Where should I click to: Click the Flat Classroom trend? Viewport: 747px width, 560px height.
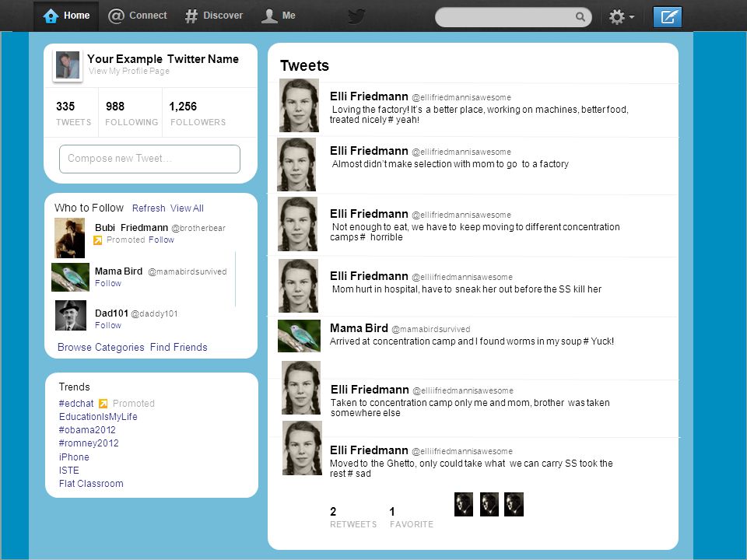91,484
